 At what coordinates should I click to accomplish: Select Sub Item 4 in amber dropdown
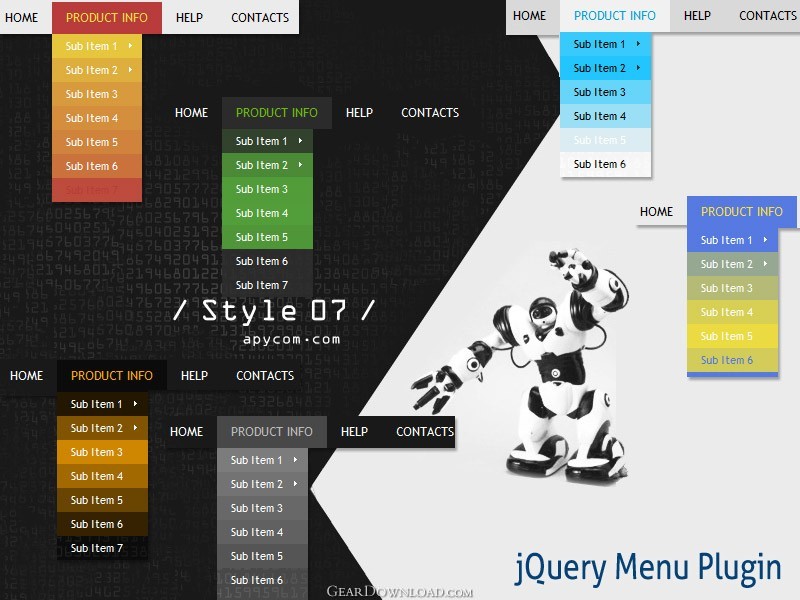pyautogui.click(x=103, y=476)
